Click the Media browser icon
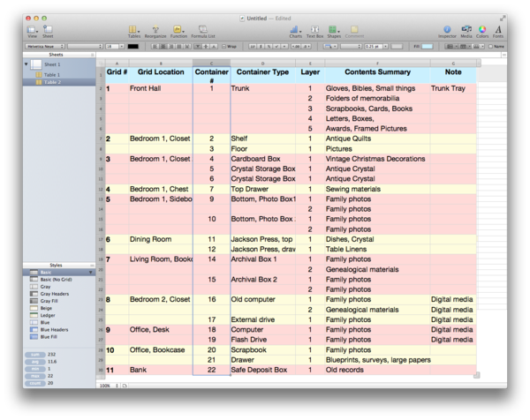The height and width of the screenshot is (420, 530). tap(466, 29)
